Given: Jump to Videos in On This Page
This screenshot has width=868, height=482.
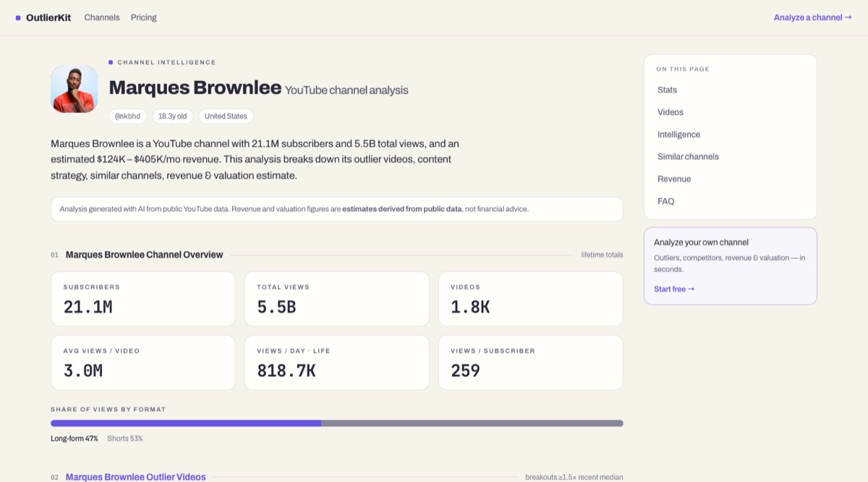Looking at the screenshot, I should click(670, 112).
